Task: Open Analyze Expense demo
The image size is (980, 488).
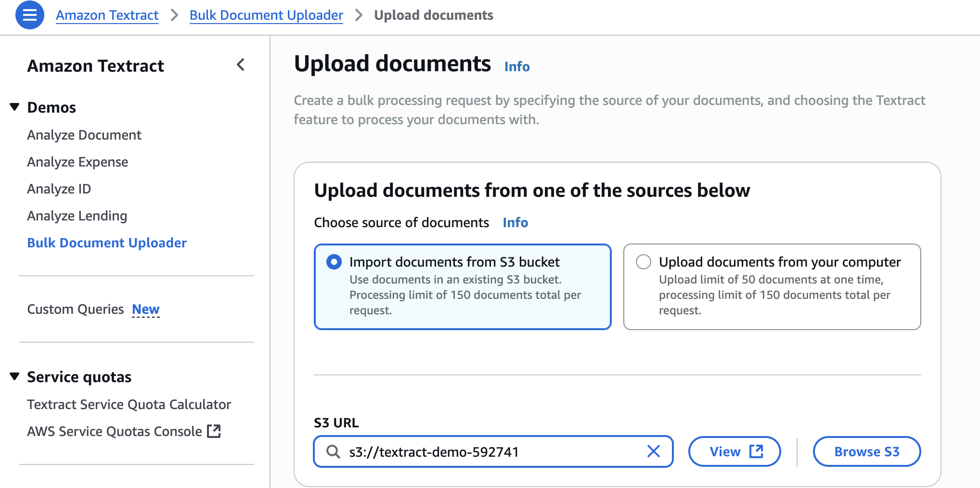Action: coord(77,162)
